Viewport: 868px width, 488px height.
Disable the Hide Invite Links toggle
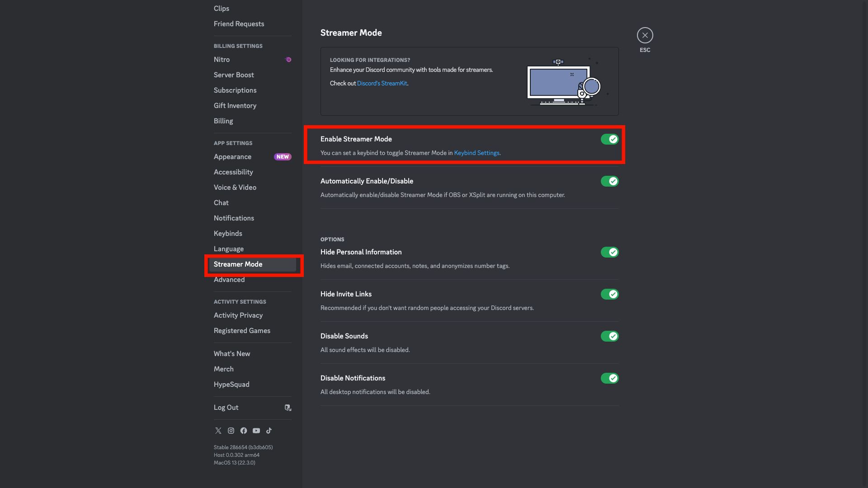click(x=609, y=294)
